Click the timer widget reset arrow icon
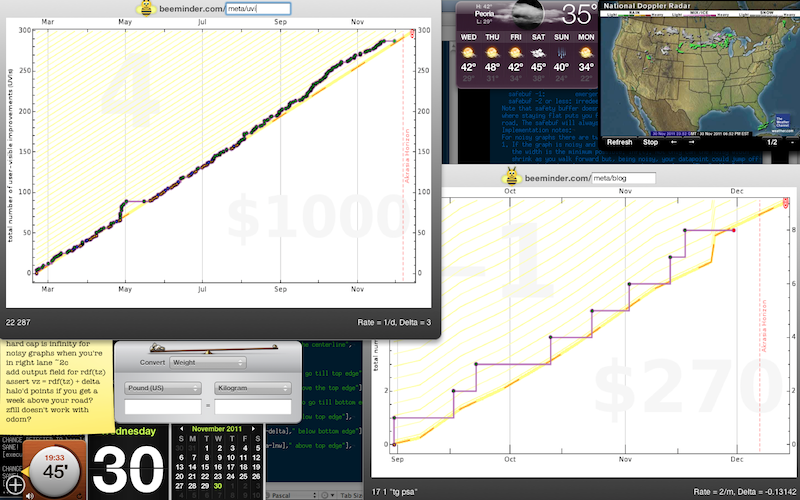 80,495
